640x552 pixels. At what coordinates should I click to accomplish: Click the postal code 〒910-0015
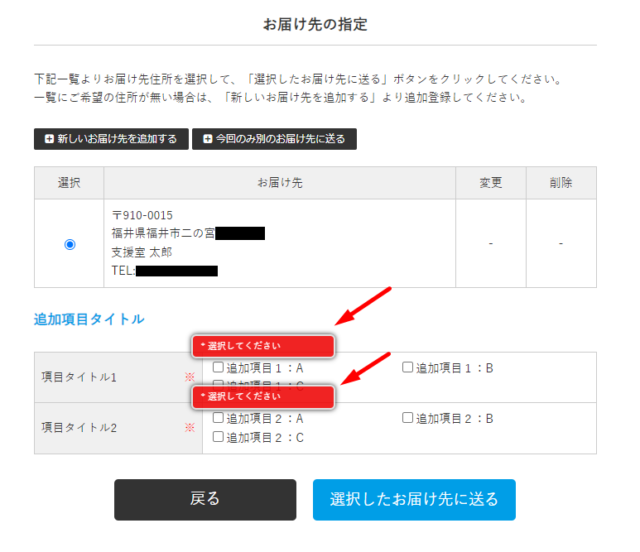click(142, 216)
